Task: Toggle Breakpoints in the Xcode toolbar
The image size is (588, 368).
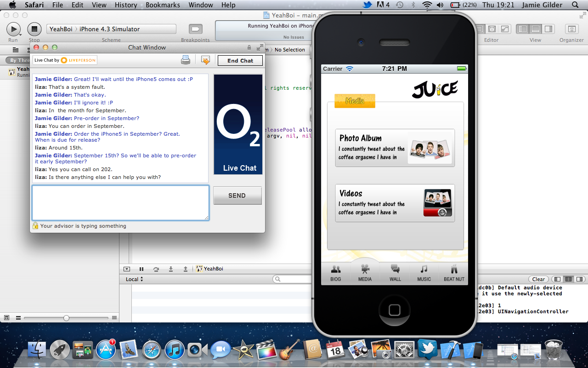Action: point(195,29)
